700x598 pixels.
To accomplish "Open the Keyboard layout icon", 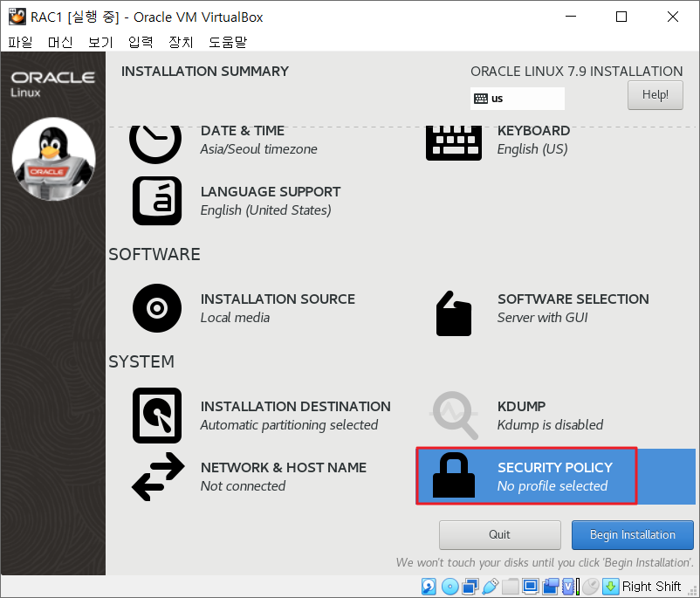I will (x=454, y=143).
